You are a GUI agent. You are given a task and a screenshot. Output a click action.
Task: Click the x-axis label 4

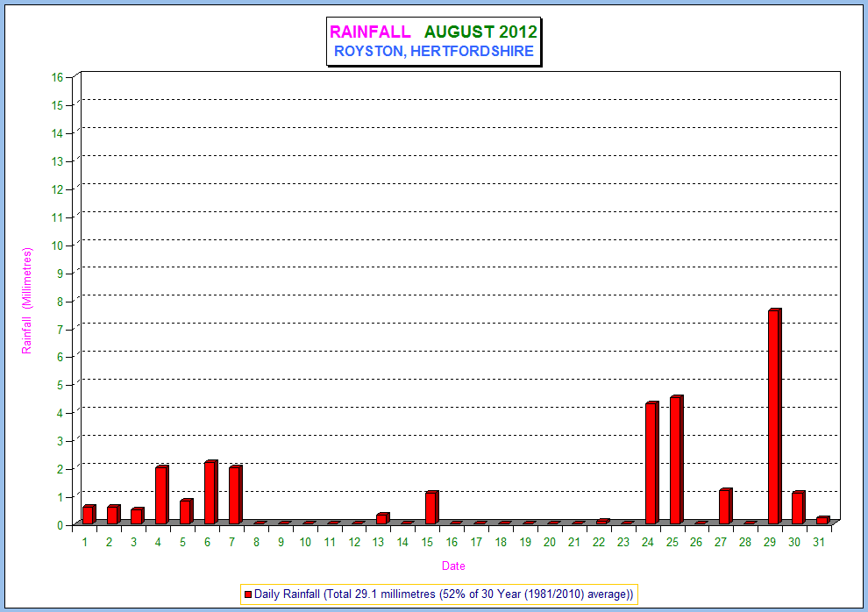[x=158, y=543]
